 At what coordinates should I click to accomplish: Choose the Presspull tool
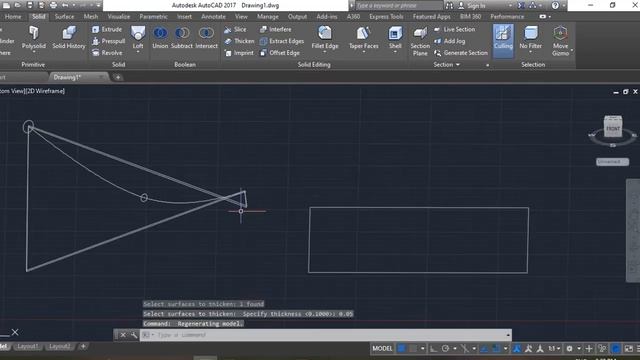click(x=109, y=41)
